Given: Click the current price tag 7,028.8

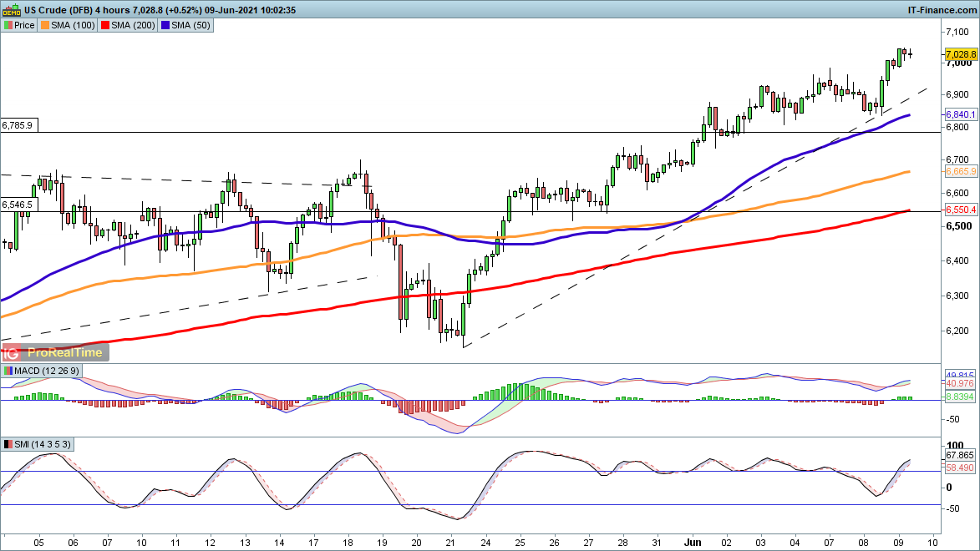Looking at the screenshot, I should (x=961, y=54).
